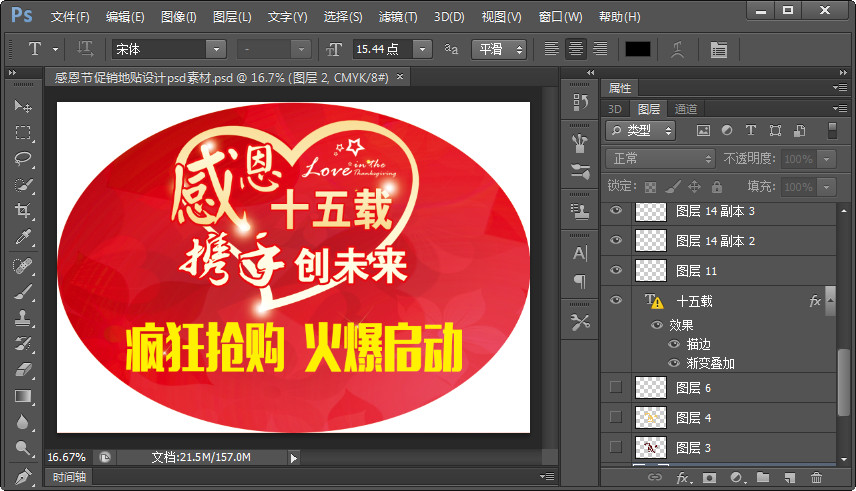
Task: Select the Spot Healing Brush tool
Action: [x=23, y=266]
